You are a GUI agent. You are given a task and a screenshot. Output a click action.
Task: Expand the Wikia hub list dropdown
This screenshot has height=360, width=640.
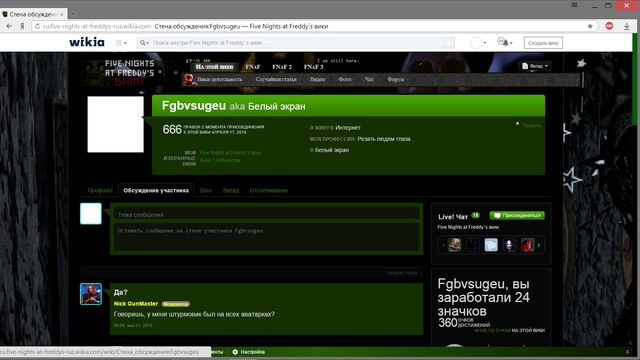point(121,42)
